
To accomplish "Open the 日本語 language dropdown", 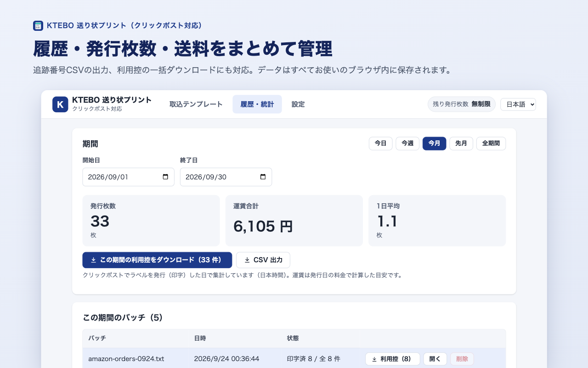I will (x=518, y=104).
